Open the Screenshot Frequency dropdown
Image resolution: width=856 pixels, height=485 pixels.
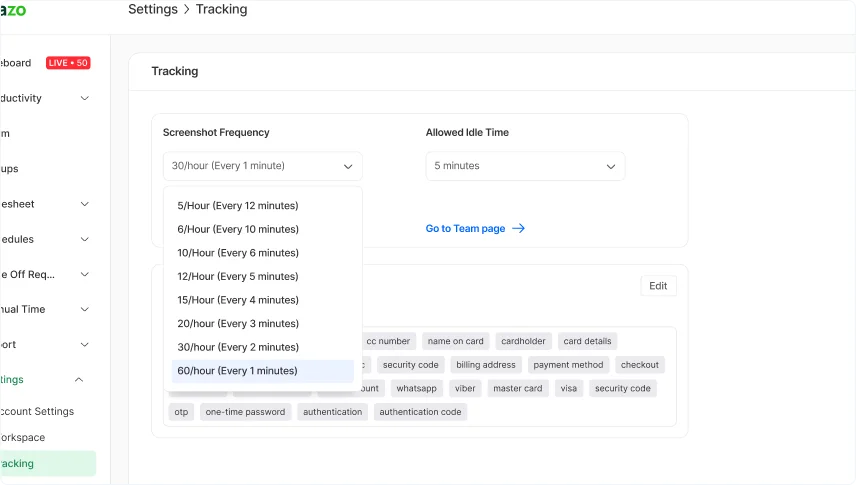pos(262,166)
